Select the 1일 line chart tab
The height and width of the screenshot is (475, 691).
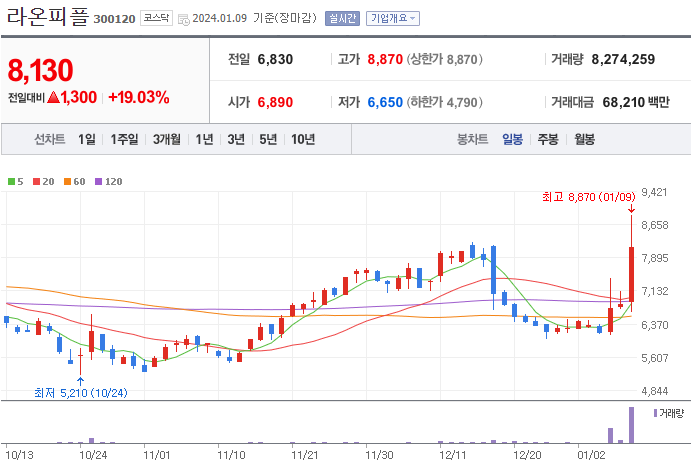coord(87,139)
